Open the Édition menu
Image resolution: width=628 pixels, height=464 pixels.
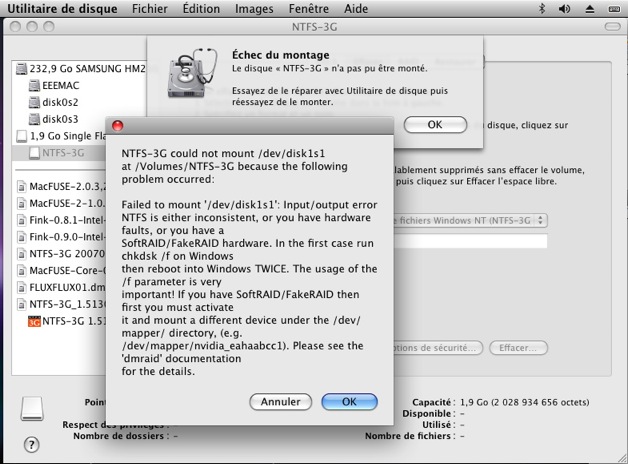point(201,8)
